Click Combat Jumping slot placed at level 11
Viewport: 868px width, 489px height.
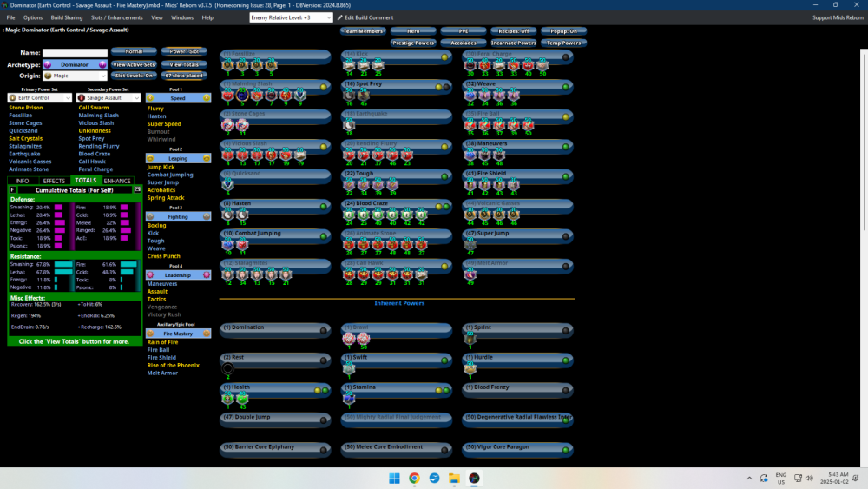click(x=242, y=245)
